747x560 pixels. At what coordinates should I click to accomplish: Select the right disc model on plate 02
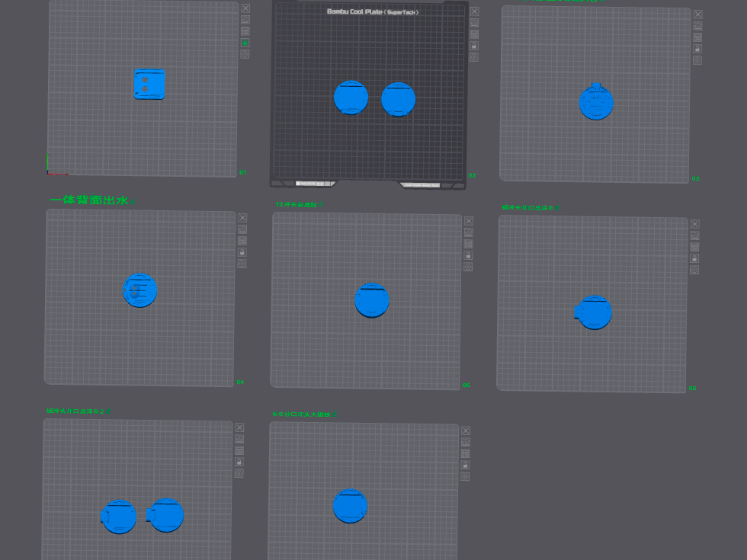[x=398, y=100]
